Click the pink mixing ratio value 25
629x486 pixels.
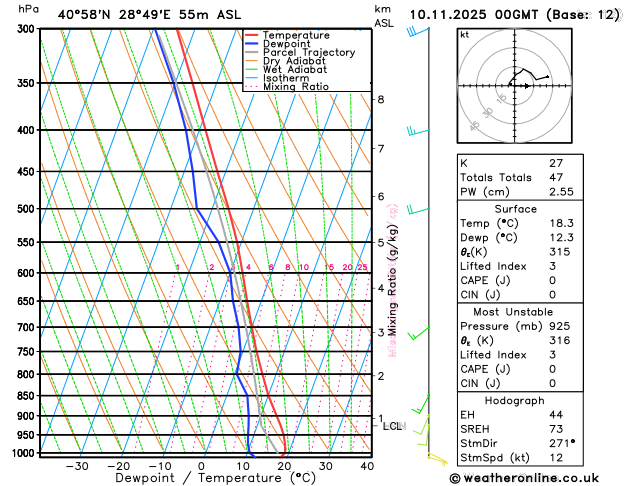(x=362, y=267)
